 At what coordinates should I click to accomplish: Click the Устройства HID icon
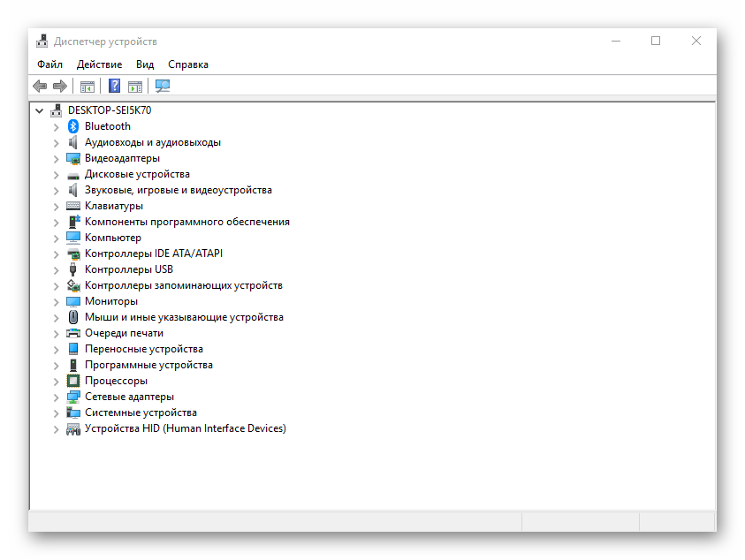point(73,429)
